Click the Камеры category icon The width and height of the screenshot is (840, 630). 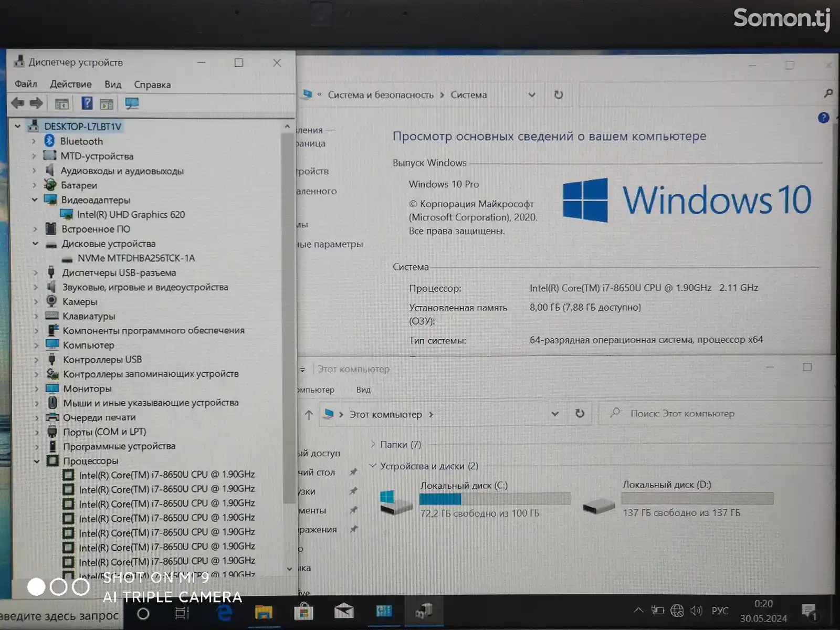pos(51,301)
